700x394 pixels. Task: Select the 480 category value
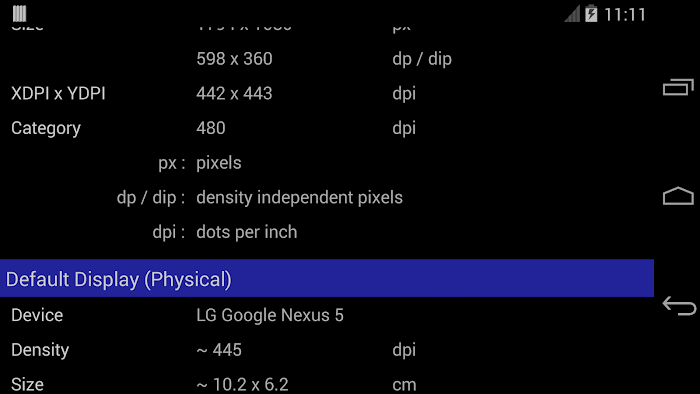click(211, 128)
